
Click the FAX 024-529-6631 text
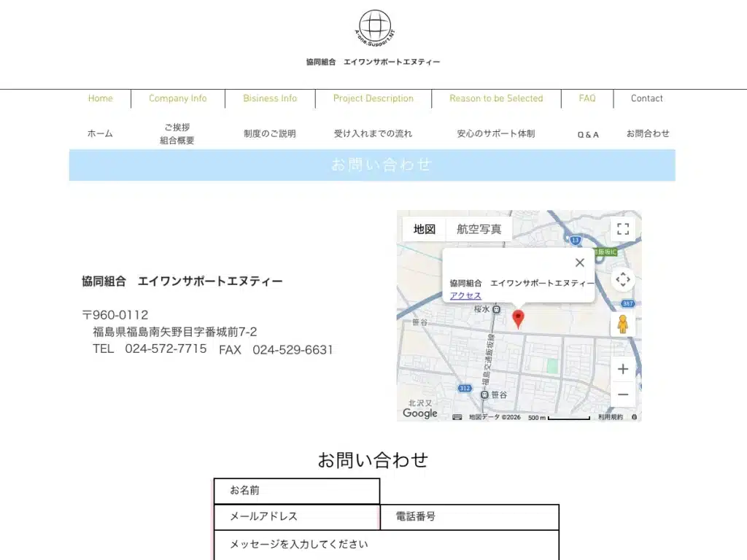[276, 350]
